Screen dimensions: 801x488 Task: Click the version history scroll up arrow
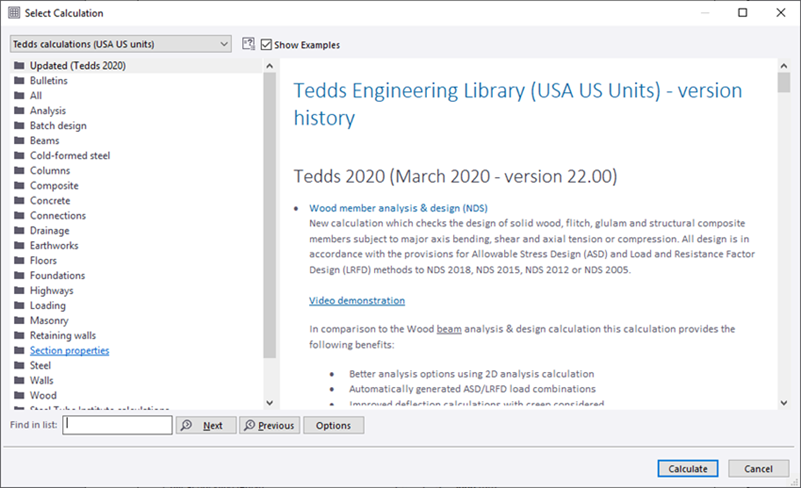tap(784, 65)
